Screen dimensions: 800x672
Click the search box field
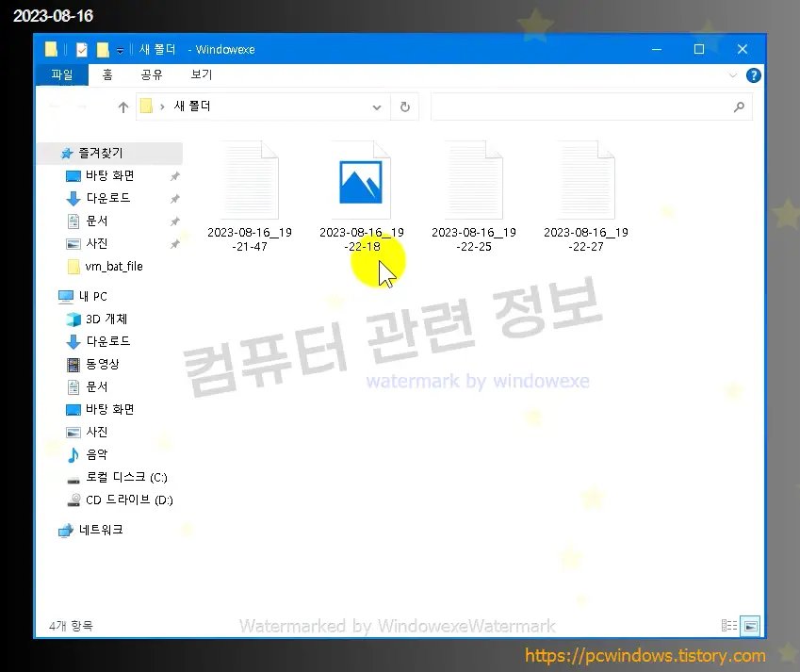coord(592,107)
